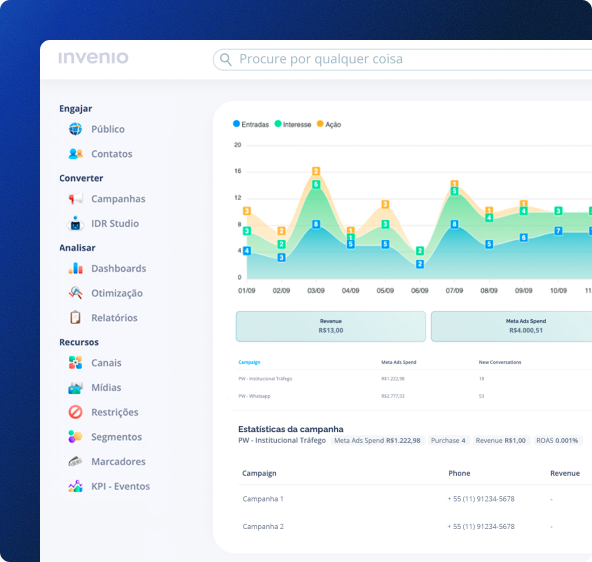Viewport: 592px width, 562px height.
Task: Click the Meta Ads Spend card
Action: (512, 326)
